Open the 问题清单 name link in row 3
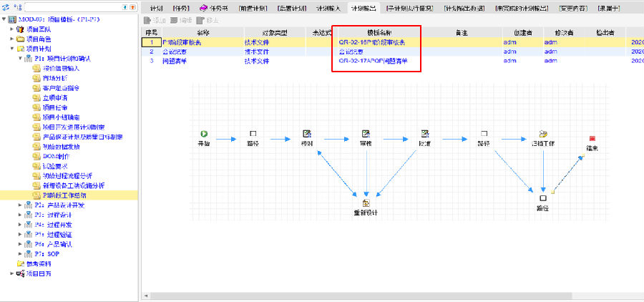644x302 pixels. pos(175,62)
